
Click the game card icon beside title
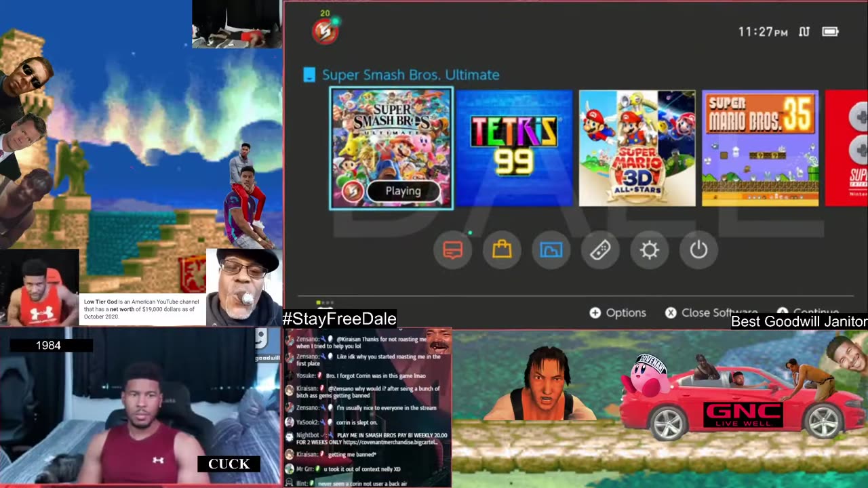pos(309,75)
